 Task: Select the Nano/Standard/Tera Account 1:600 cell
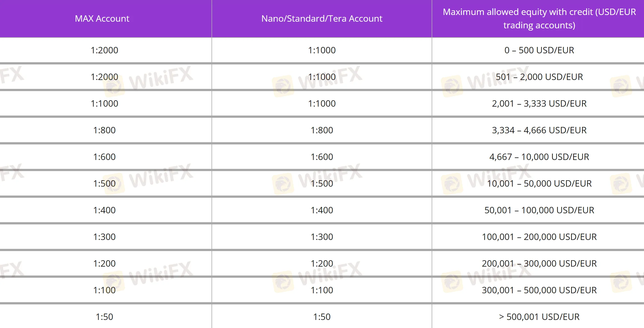coord(322,157)
